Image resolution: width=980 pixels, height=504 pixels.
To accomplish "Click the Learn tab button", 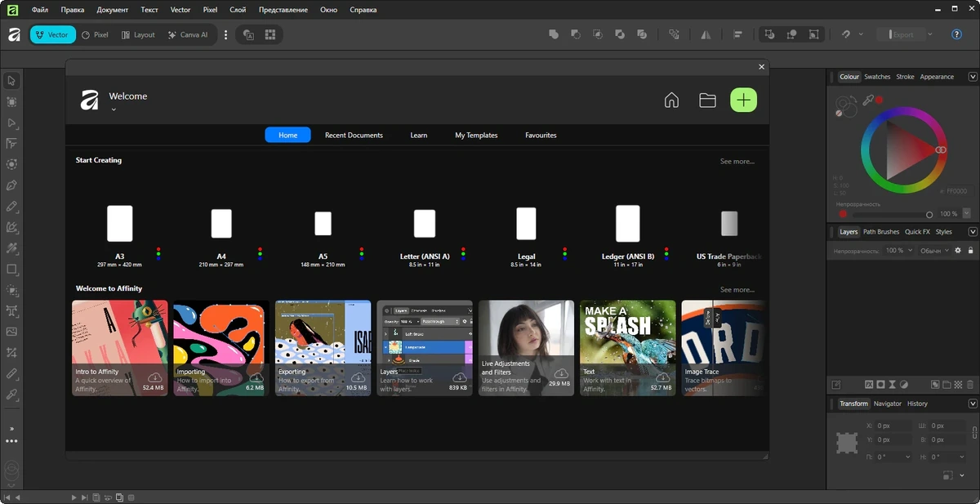I will coord(419,136).
